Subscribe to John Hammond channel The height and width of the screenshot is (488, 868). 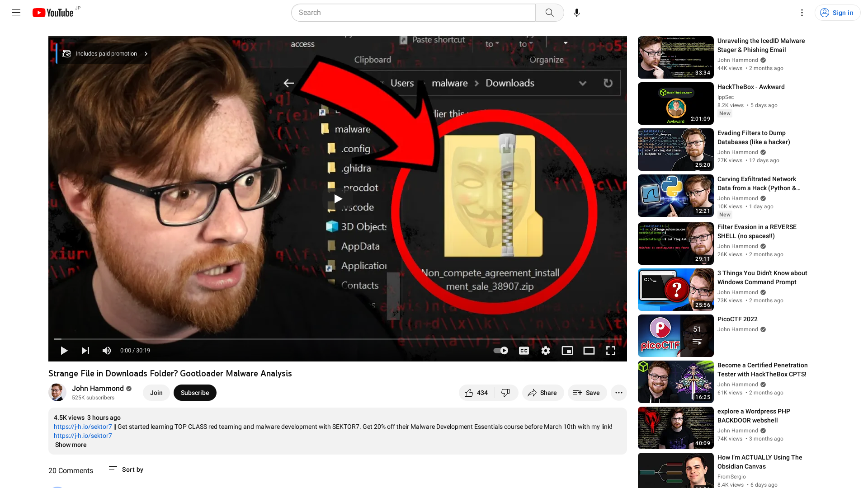tap(194, 392)
